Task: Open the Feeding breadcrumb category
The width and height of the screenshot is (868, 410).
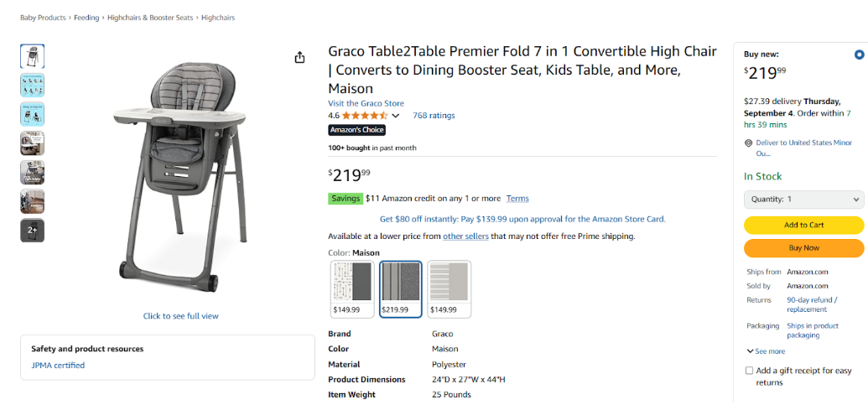Action: click(86, 18)
